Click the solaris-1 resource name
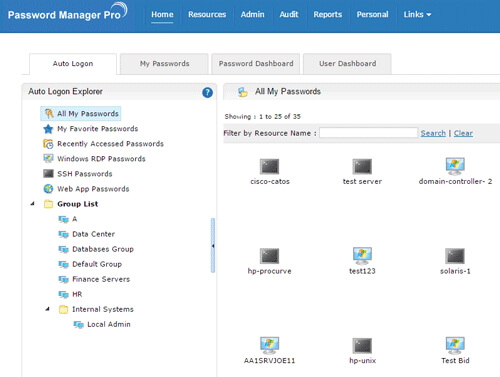Screen dimensions: 500x377 tap(455, 271)
